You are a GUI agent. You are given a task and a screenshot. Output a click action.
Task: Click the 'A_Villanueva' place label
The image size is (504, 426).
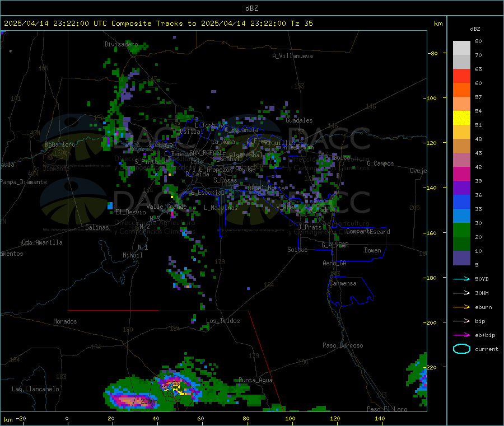click(x=292, y=56)
